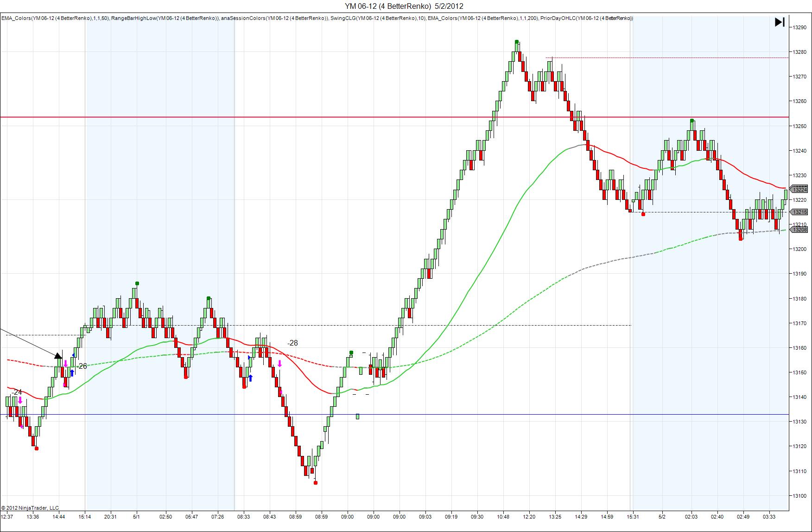The image size is (812, 532).
Task: Click the 07:26 time axis label
Action: (217, 517)
